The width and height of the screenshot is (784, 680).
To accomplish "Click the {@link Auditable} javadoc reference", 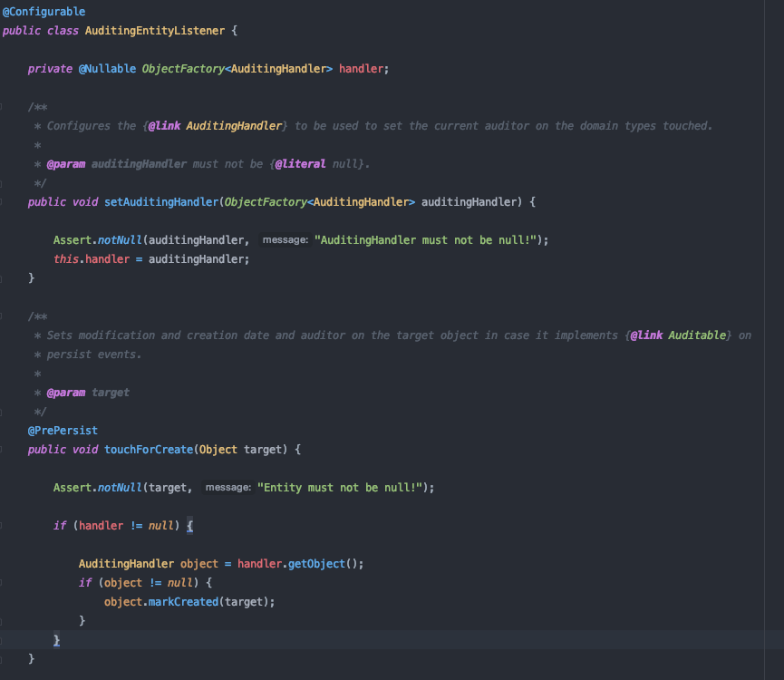I will point(679,335).
